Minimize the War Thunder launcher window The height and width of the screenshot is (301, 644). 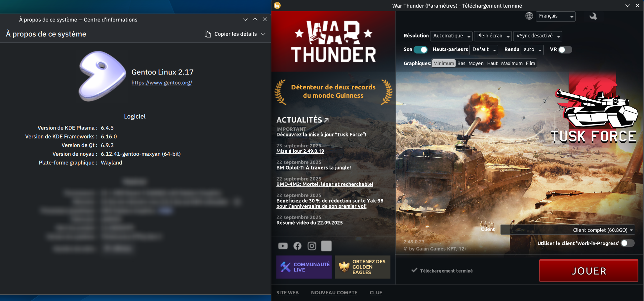pos(627,6)
